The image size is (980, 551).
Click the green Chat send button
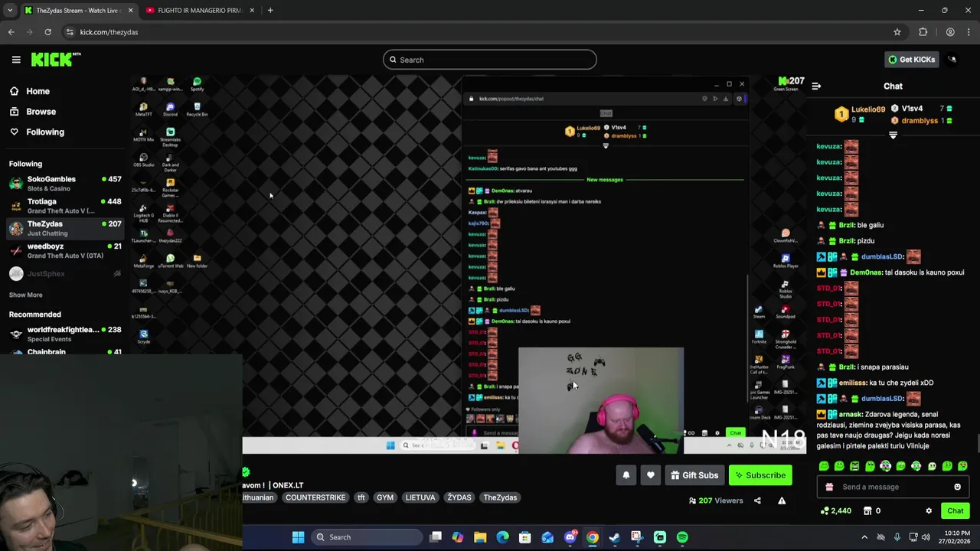955,510
